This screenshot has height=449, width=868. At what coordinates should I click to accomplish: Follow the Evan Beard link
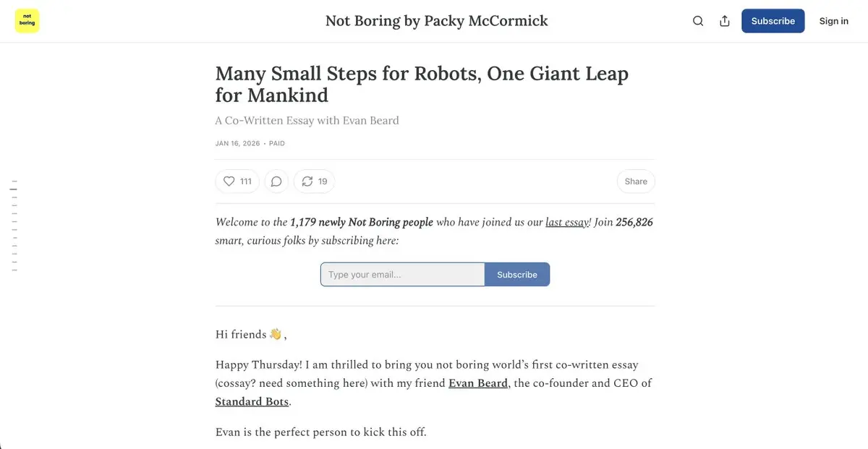tap(477, 383)
